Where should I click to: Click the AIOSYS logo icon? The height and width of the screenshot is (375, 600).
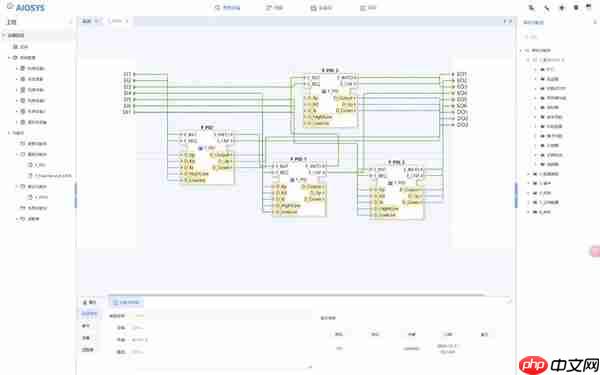pyautogui.click(x=10, y=7)
